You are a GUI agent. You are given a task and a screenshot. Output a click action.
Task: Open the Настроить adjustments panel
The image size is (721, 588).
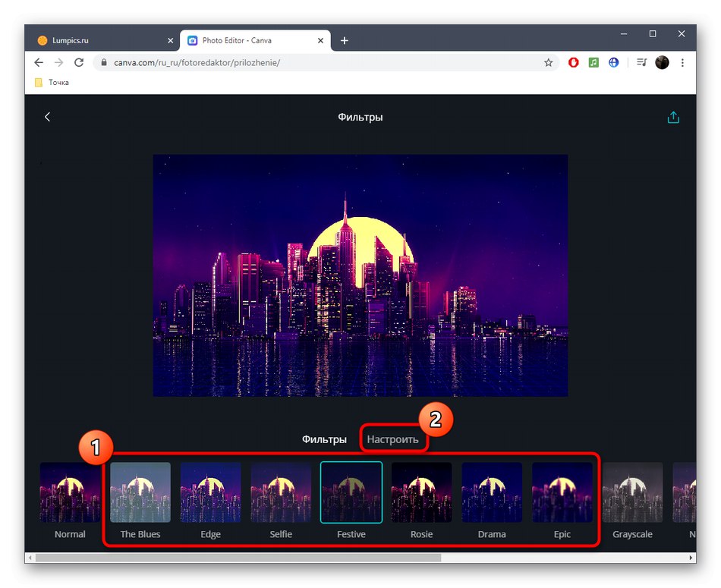(x=393, y=439)
